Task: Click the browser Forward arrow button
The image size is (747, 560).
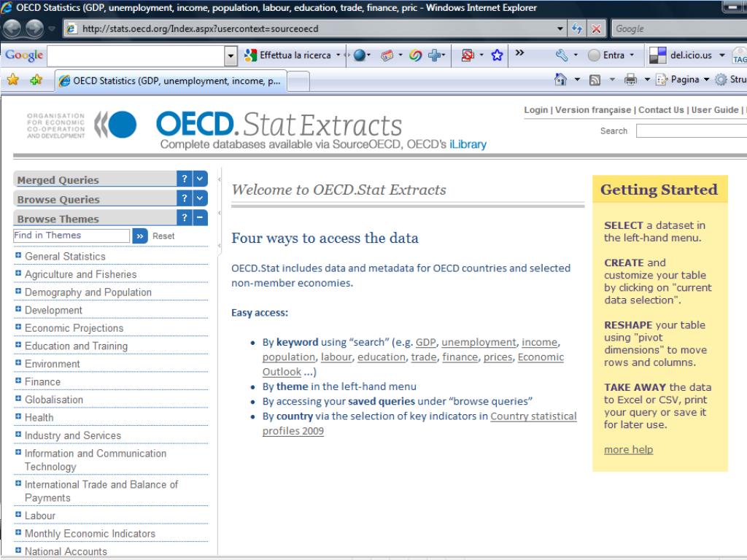Action: pos(34,28)
